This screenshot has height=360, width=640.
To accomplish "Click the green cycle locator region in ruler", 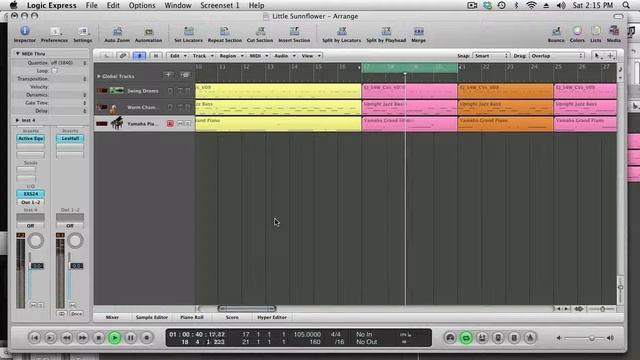I will tap(409, 67).
